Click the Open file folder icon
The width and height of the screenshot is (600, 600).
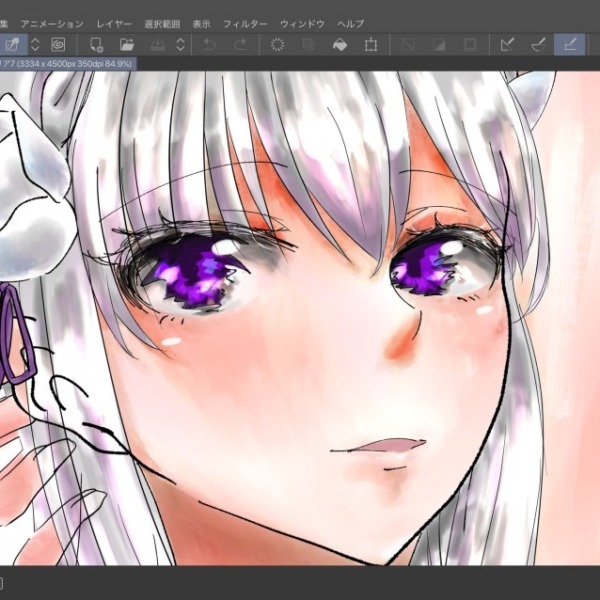(127, 45)
